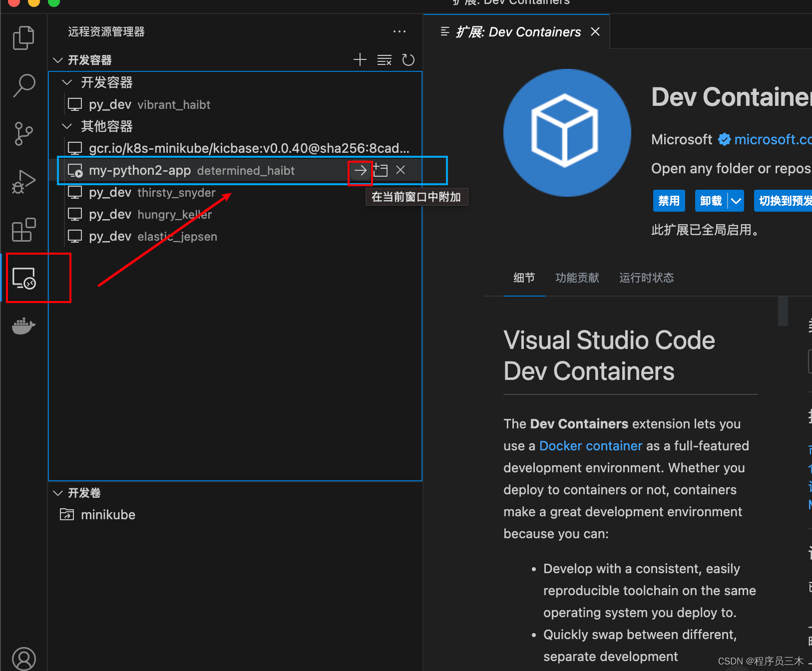Viewport: 812px width, 671px height.
Task: Click the Dev Containers extension title
Action: tap(732, 97)
